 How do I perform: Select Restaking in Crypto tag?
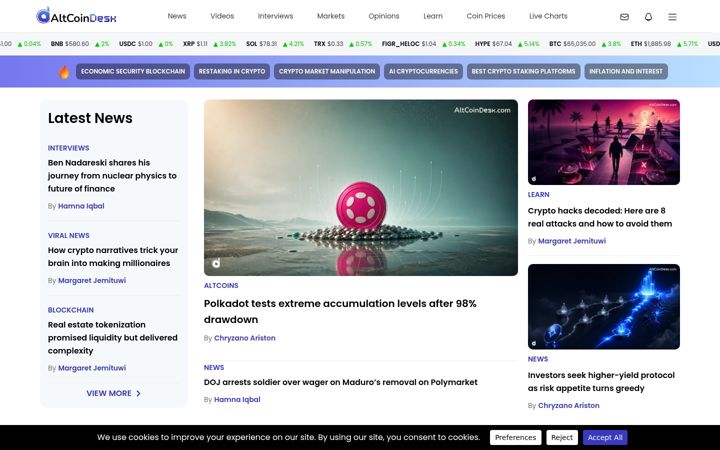pyautogui.click(x=232, y=72)
